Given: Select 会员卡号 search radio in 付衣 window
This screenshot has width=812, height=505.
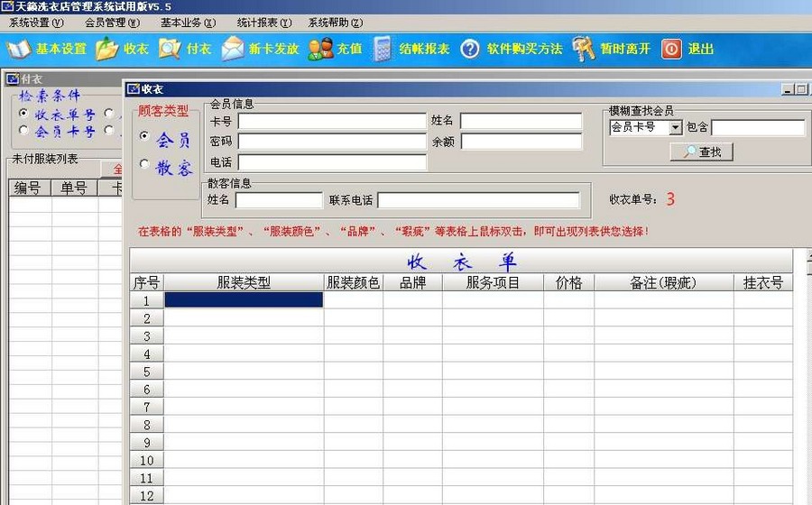Looking at the screenshot, I should point(23,129).
